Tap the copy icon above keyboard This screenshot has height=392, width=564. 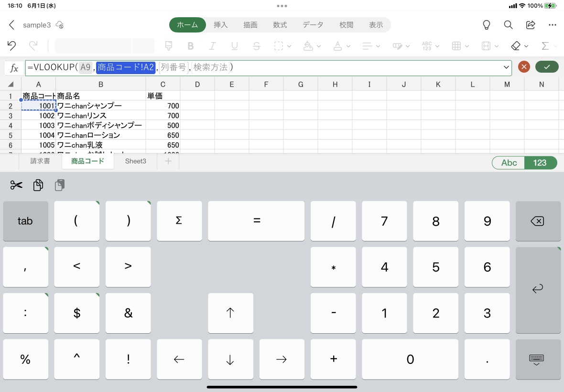pyautogui.click(x=38, y=185)
